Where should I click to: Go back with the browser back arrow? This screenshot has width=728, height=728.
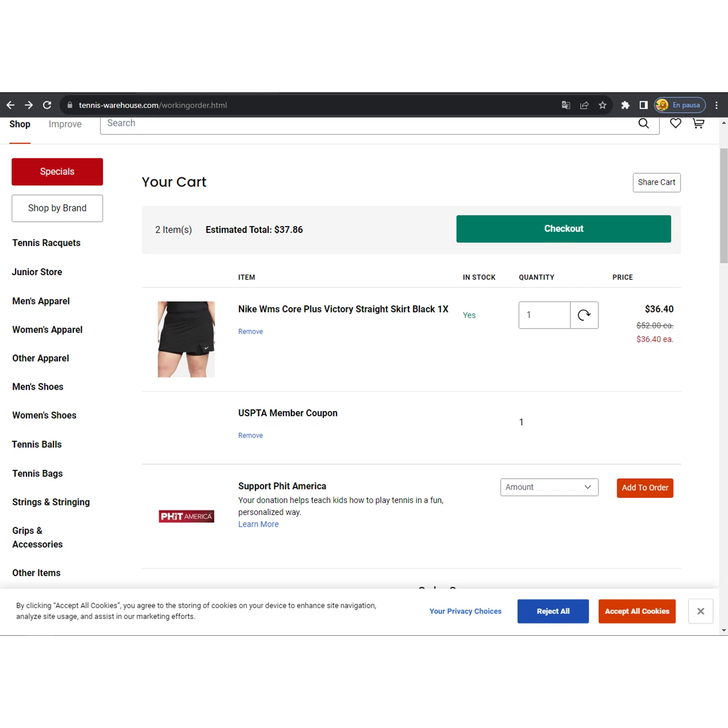(10, 105)
